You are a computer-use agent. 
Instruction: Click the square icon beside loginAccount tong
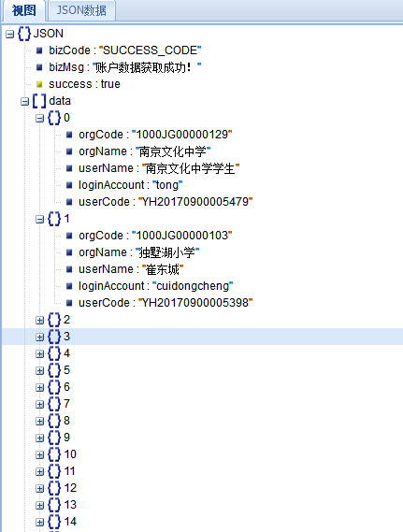pyautogui.click(x=69, y=185)
